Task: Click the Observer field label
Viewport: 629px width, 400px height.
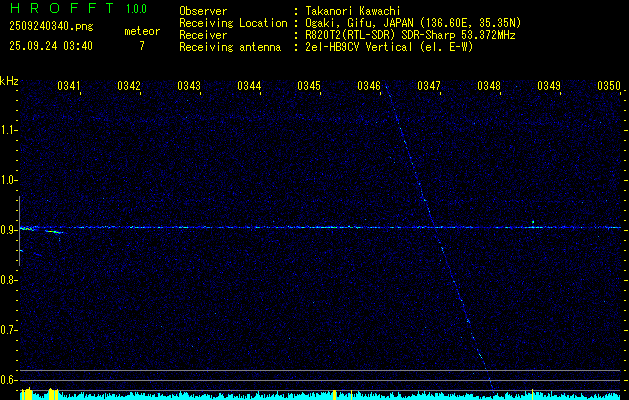Action: click(x=203, y=11)
